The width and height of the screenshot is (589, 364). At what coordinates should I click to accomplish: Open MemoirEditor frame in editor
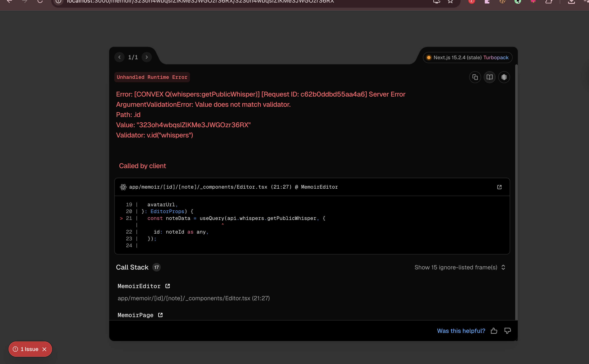click(168, 286)
